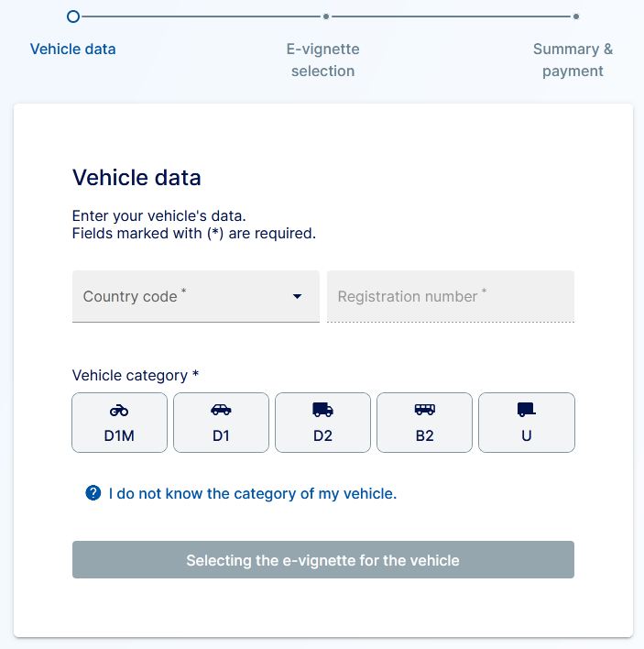Click the E-vignette selection progress dot
The image size is (644, 649).
[x=325, y=16]
